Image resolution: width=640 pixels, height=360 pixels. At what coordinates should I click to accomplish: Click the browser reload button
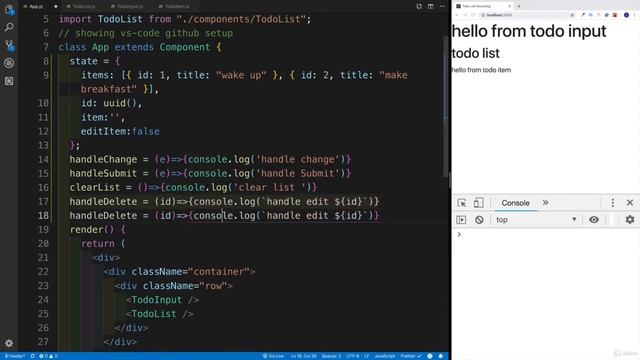473,15
